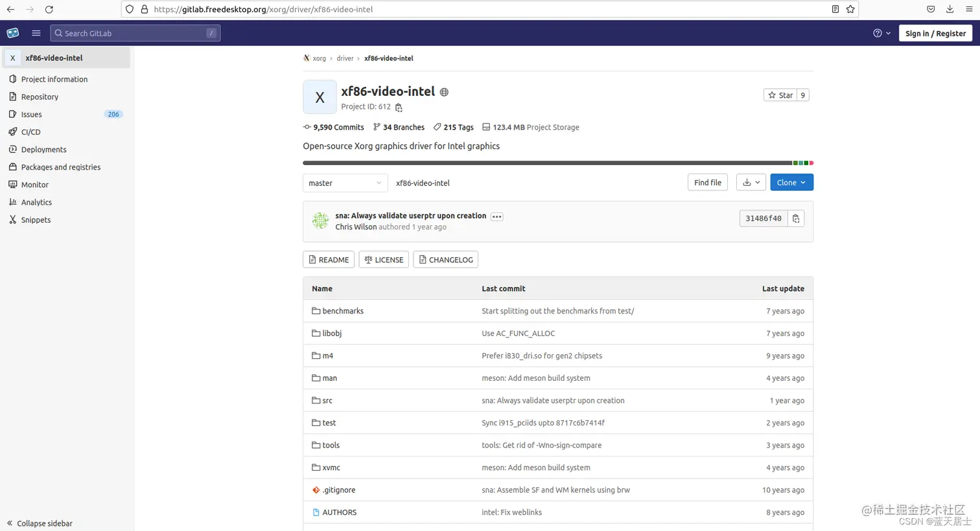
Task: Collapse sidebar toggle
Action: point(40,523)
